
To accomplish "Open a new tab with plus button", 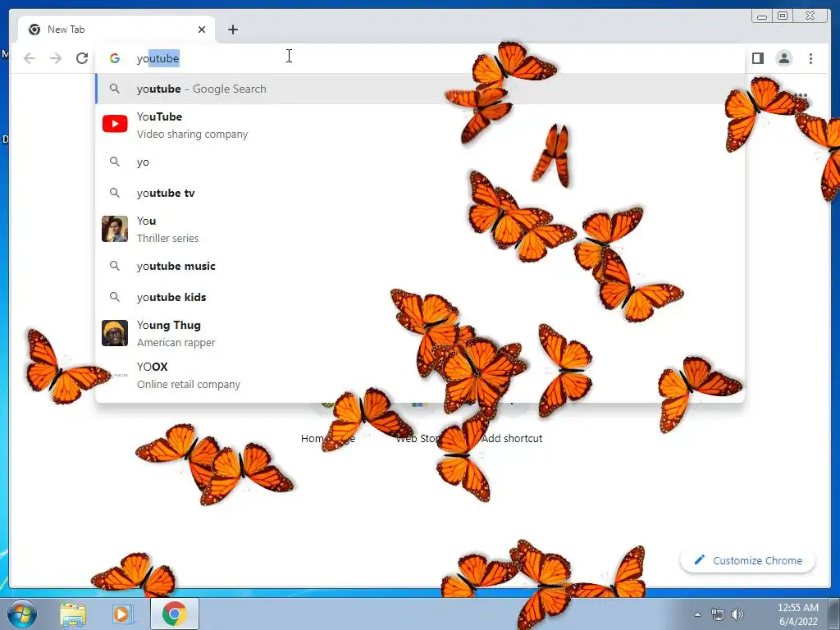I will (x=232, y=30).
